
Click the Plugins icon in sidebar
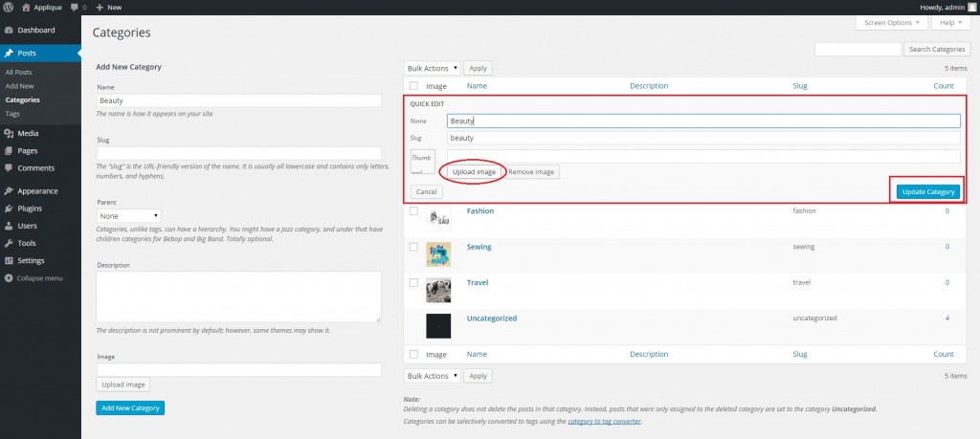(x=9, y=208)
